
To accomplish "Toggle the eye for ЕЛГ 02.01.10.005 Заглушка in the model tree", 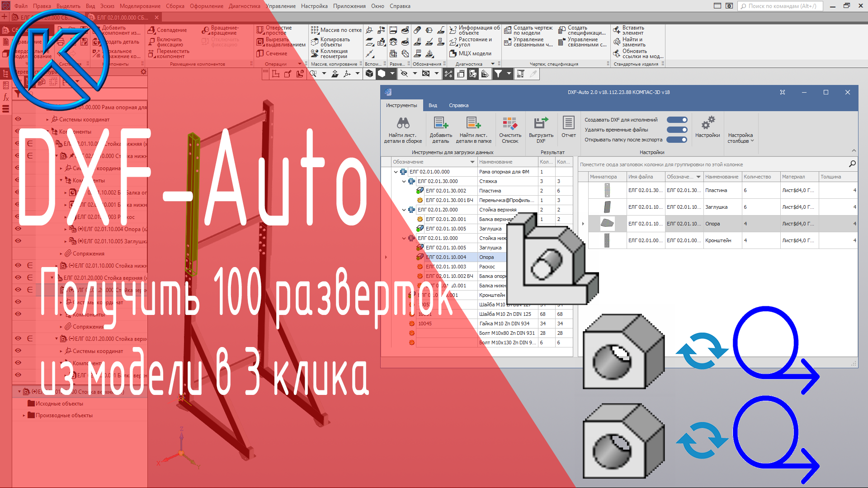I will coord(18,241).
